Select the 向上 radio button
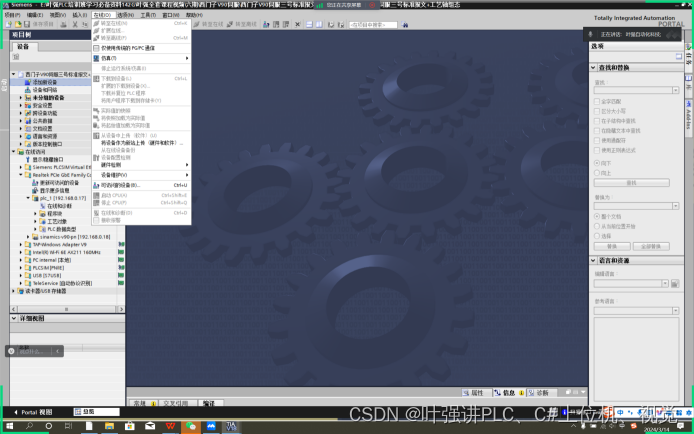The width and height of the screenshot is (694, 434). [597, 173]
